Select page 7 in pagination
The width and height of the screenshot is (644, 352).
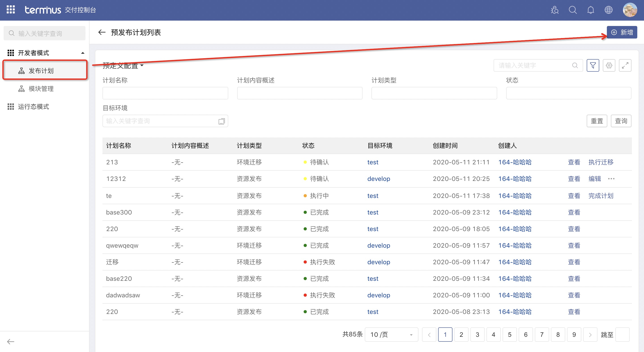pos(542,335)
